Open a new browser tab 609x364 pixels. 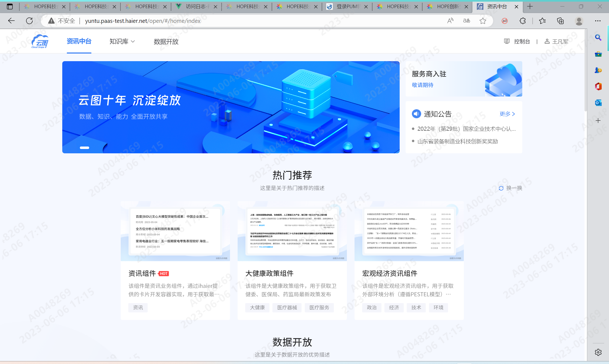coord(530,7)
